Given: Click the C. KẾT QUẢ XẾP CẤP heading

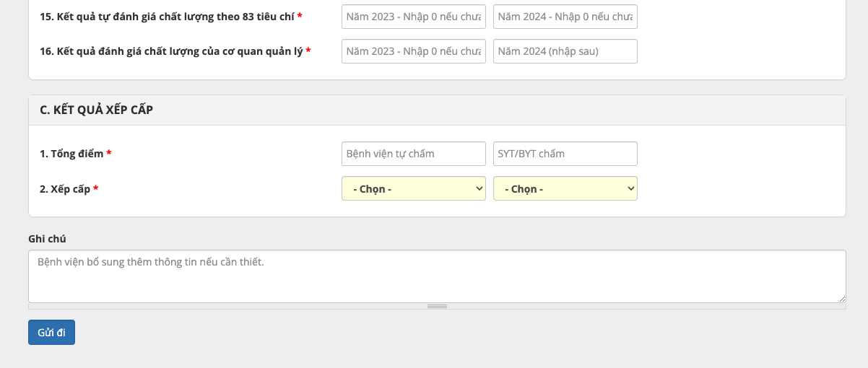Looking at the screenshot, I should (x=96, y=110).
